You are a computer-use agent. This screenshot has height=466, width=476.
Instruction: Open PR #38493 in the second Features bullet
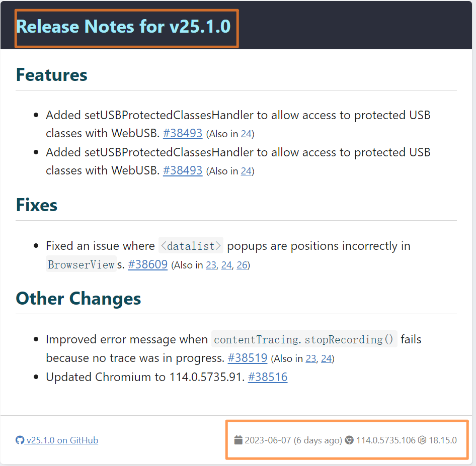[x=183, y=170]
